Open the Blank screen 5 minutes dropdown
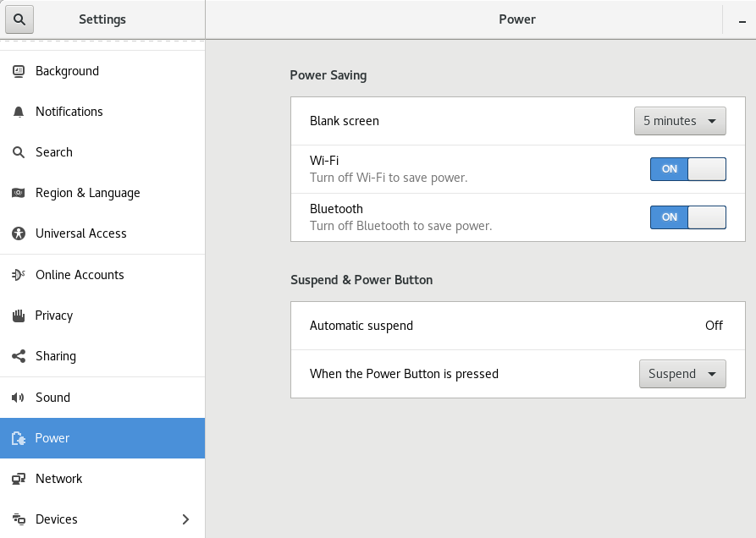The height and width of the screenshot is (538, 756). 680,121
